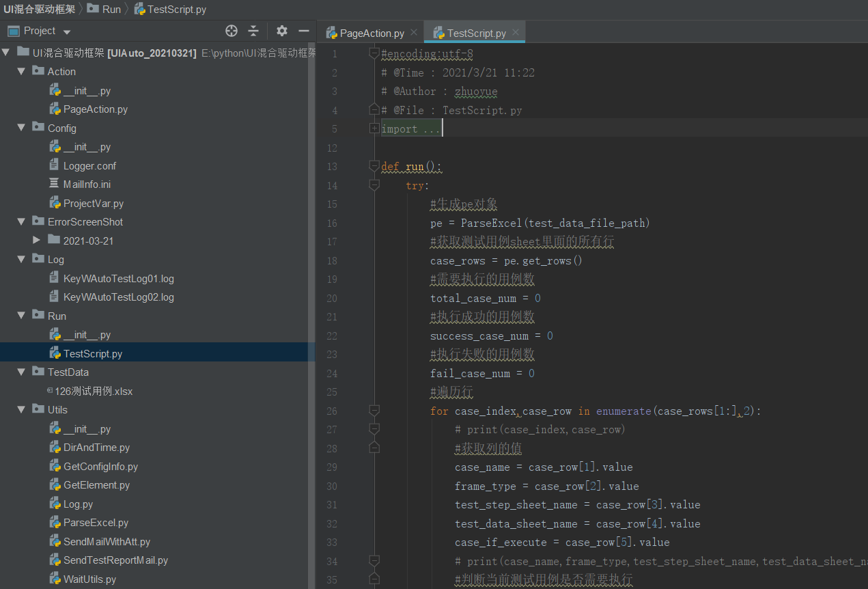Click the folder icon of ErrorScreenShot

pos(38,221)
